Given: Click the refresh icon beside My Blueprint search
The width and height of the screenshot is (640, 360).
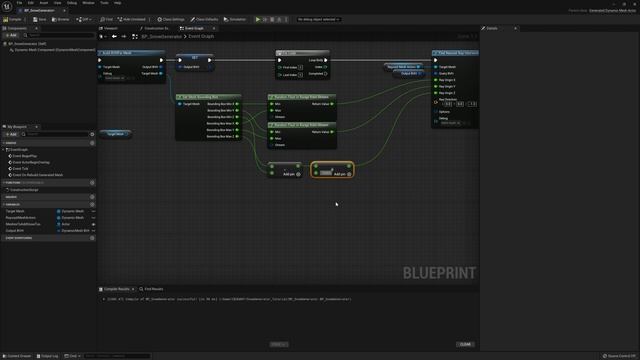Looking at the screenshot, I should click(x=92, y=134).
